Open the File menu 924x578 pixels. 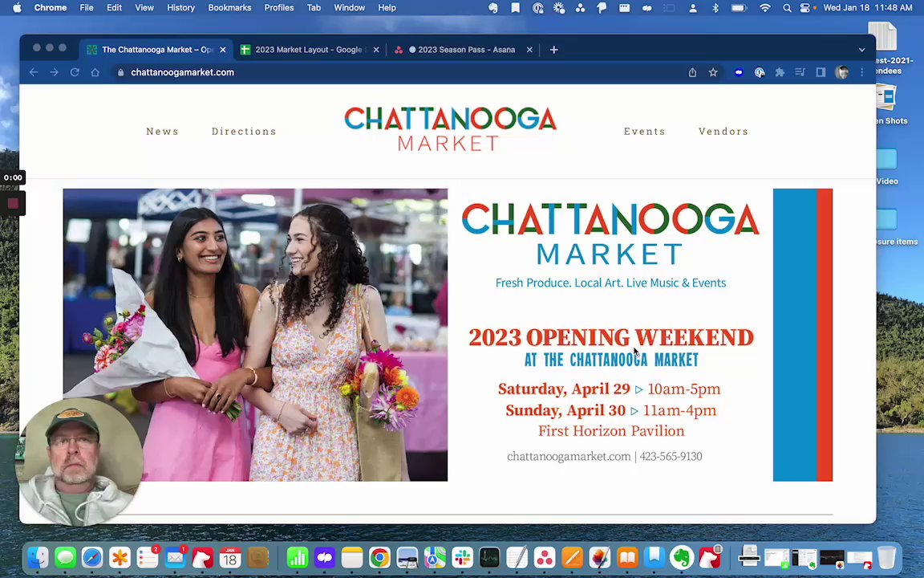click(x=87, y=8)
